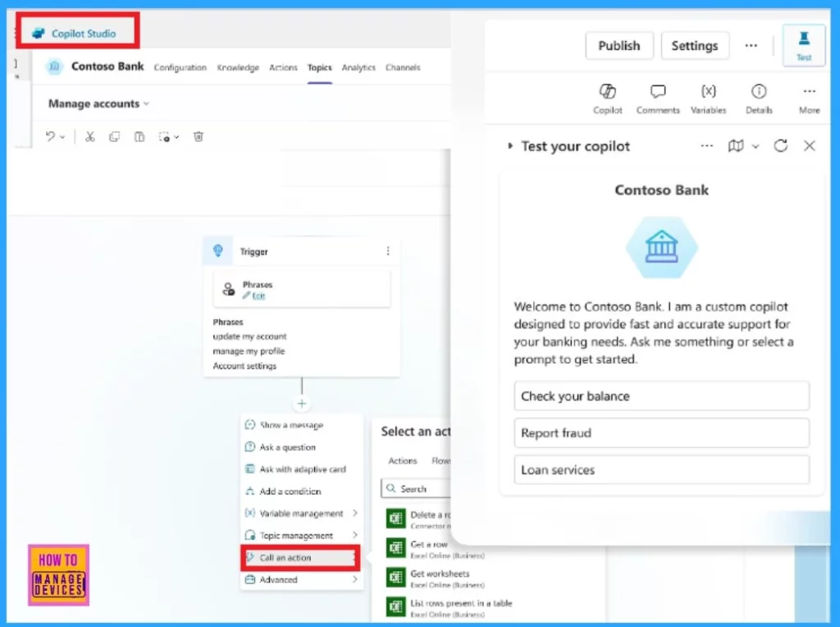The image size is (840, 627).
Task: Choose Ask with adaptive card item
Action: point(302,469)
